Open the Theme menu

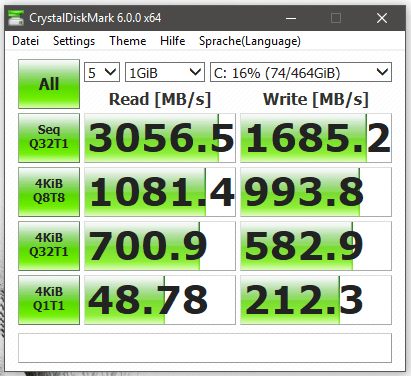128,41
